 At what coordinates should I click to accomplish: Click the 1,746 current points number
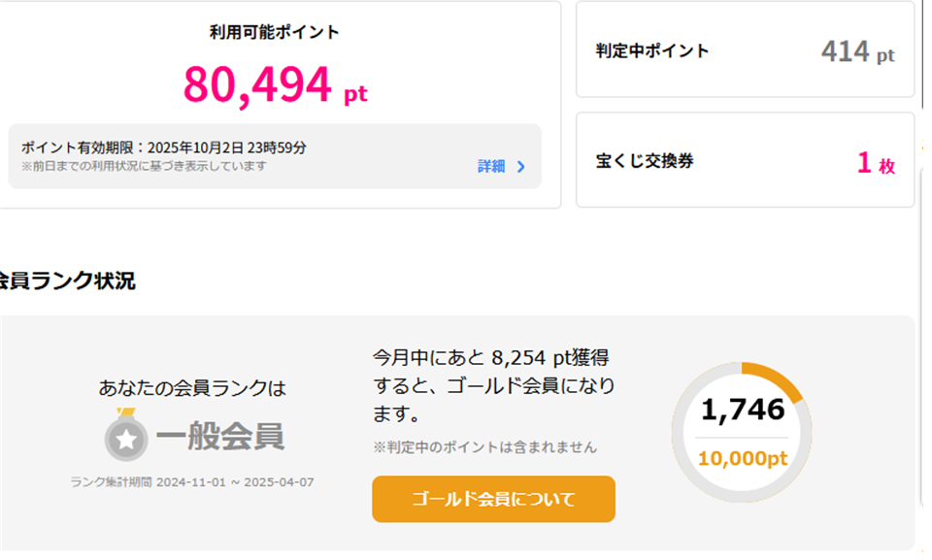tap(743, 410)
